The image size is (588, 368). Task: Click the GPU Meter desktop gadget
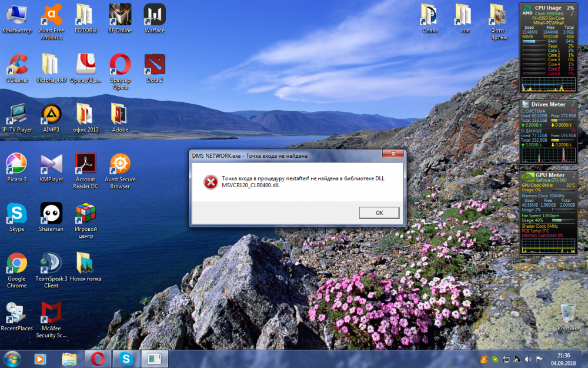[549, 212]
